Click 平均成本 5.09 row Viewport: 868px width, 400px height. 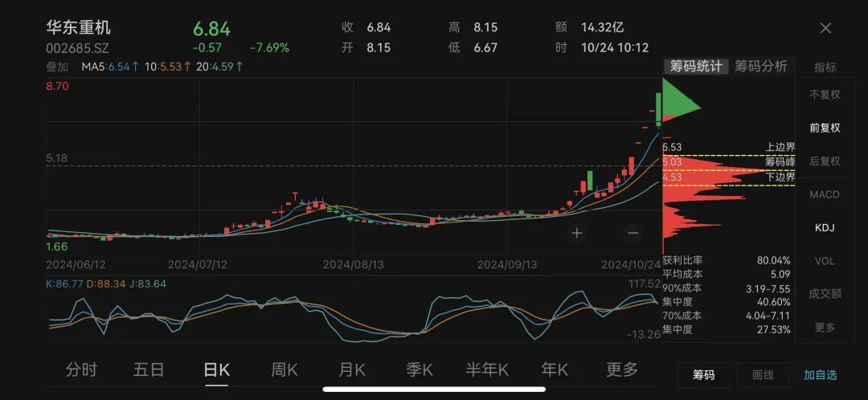click(727, 275)
